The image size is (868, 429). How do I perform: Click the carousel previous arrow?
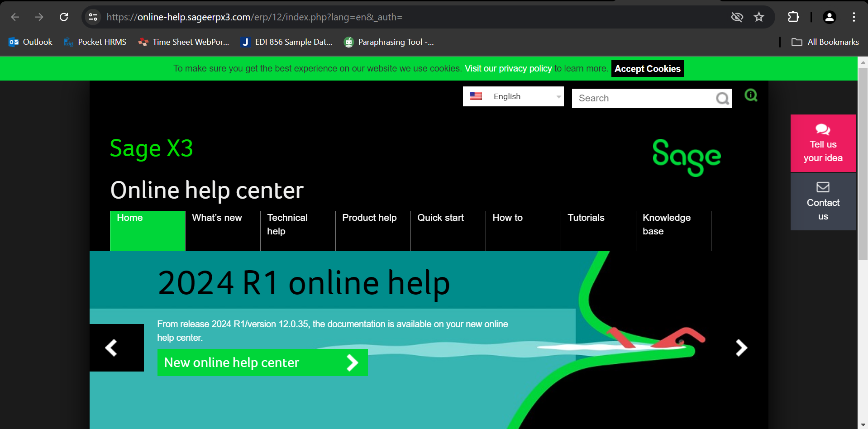(x=111, y=348)
